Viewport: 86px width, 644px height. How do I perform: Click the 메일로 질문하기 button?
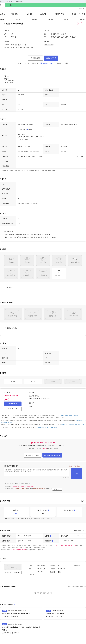(57, 489)
